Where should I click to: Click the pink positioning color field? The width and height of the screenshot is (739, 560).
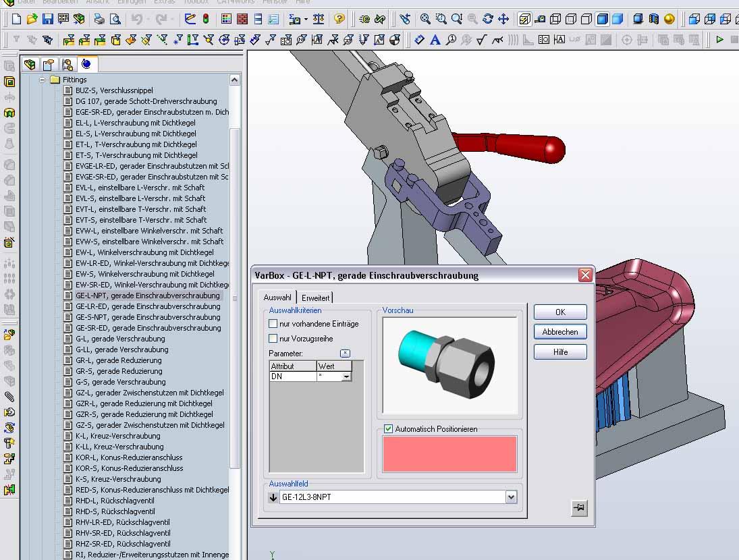click(x=449, y=453)
